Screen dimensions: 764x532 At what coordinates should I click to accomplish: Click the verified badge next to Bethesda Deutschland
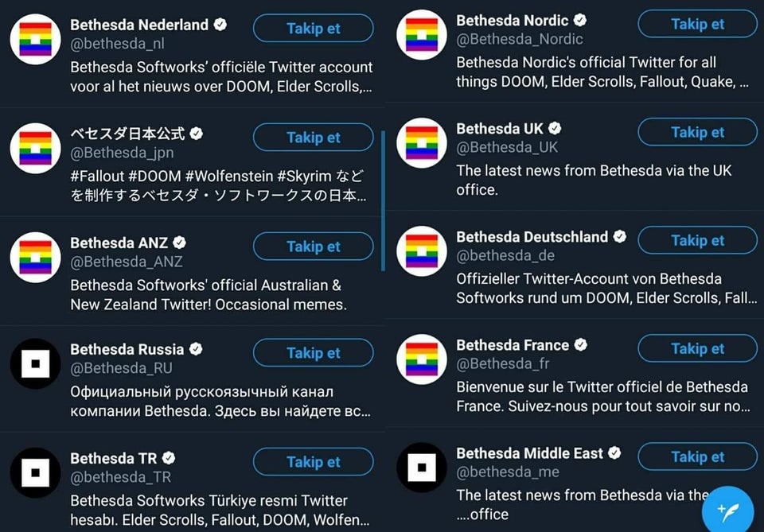[620, 236]
